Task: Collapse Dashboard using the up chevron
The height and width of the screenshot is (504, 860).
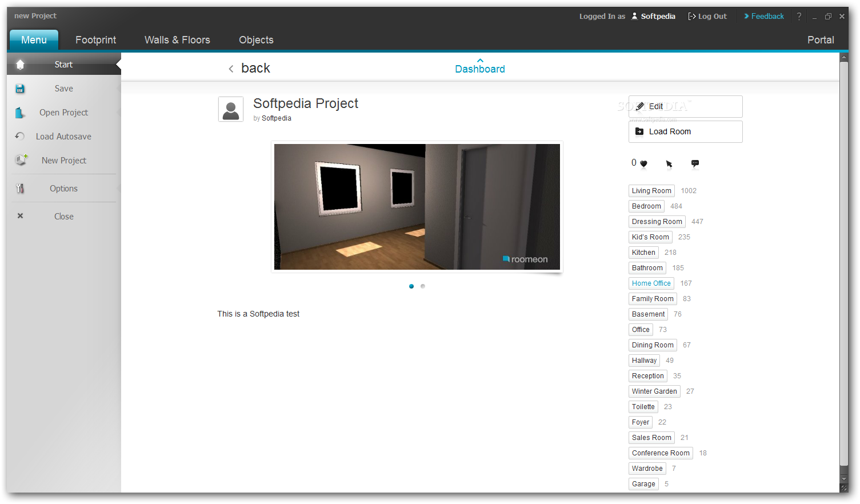Action: pos(480,60)
